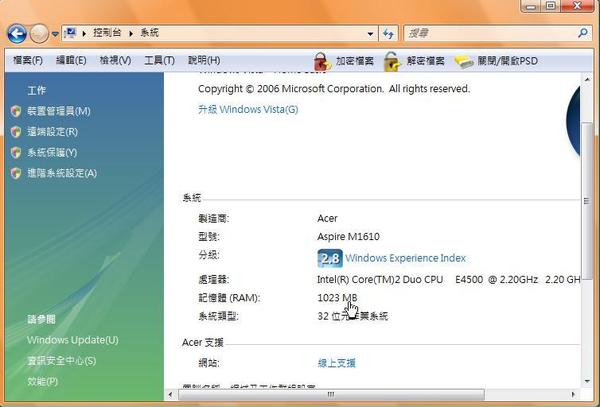Click the shield icon beside 進階系統設定(A)
The image size is (600, 407).
click(16, 173)
